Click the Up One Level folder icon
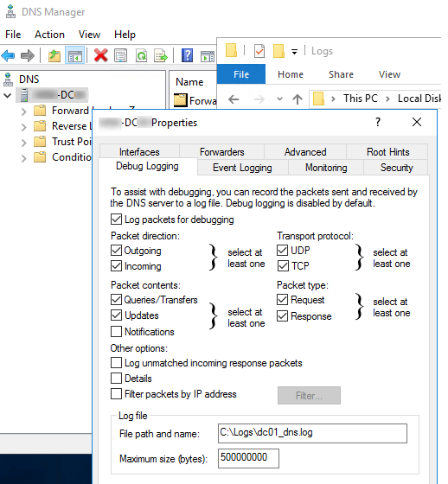Image resolution: width=448 pixels, height=484 pixels. (54, 56)
